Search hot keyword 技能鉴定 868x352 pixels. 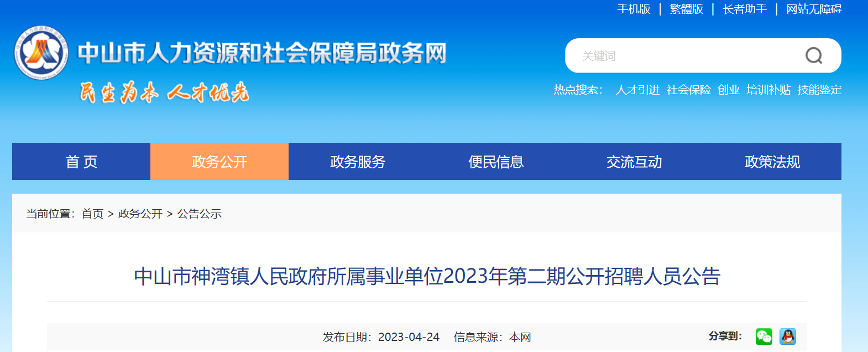(819, 90)
